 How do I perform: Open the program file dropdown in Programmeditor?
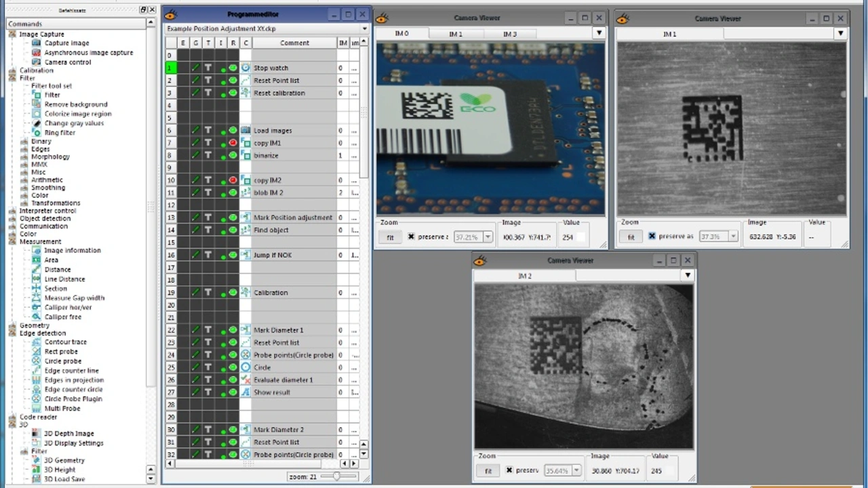365,29
